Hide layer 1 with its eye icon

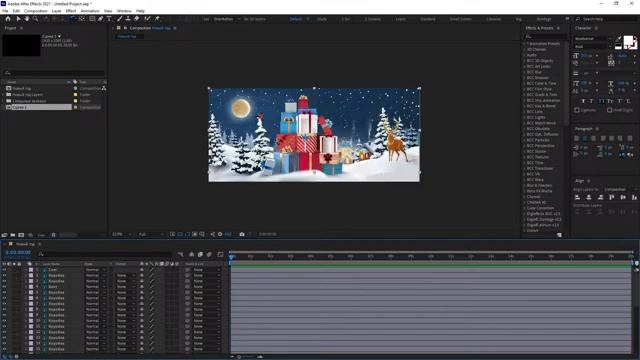pos(4,270)
